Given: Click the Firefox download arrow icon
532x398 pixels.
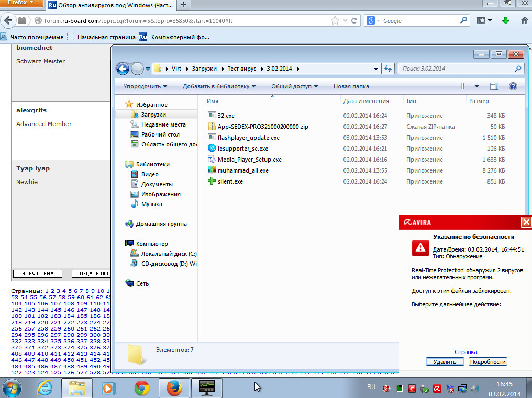Looking at the screenshot, I should 506,21.
